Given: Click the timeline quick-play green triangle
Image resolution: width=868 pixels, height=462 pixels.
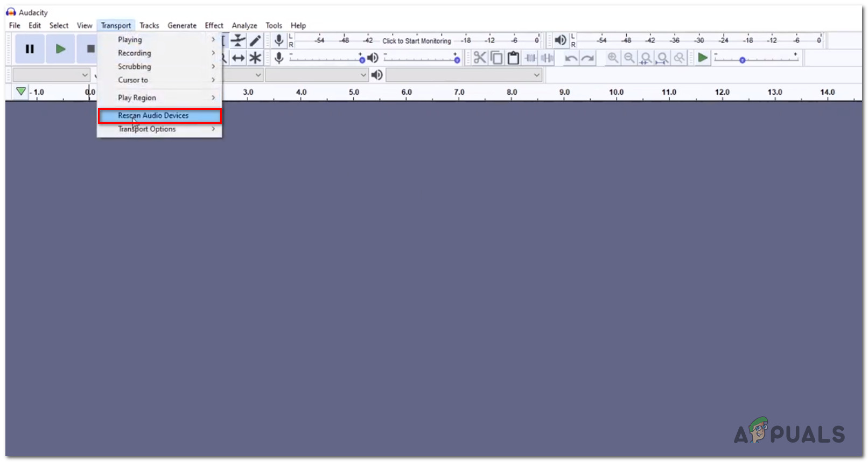Looking at the screenshot, I should tap(21, 92).
